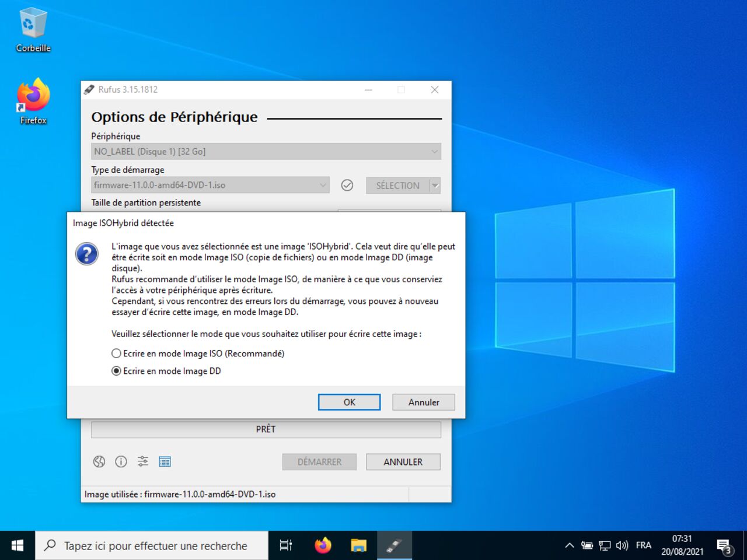Launch Firefox from the taskbar

(323, 545)
